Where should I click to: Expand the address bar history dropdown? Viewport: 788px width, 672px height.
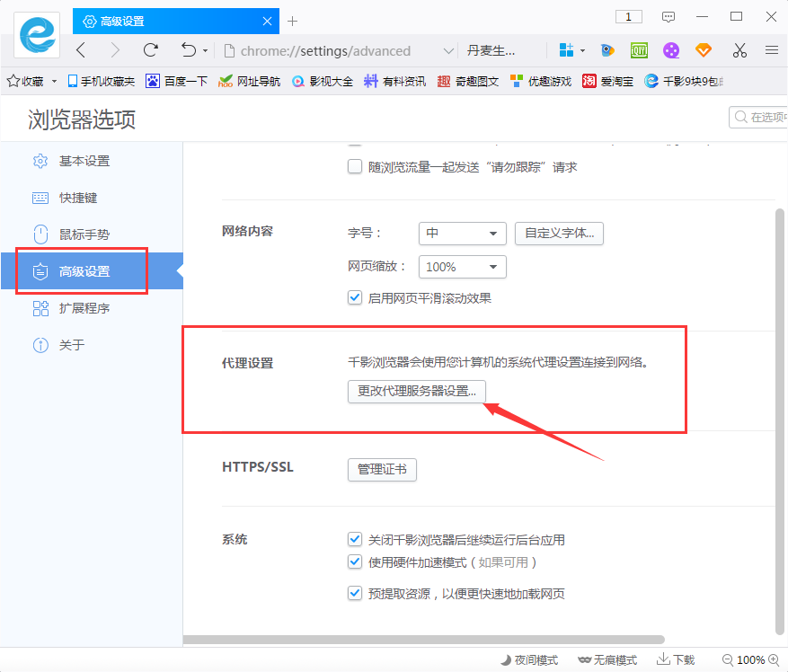click(448, 51)
